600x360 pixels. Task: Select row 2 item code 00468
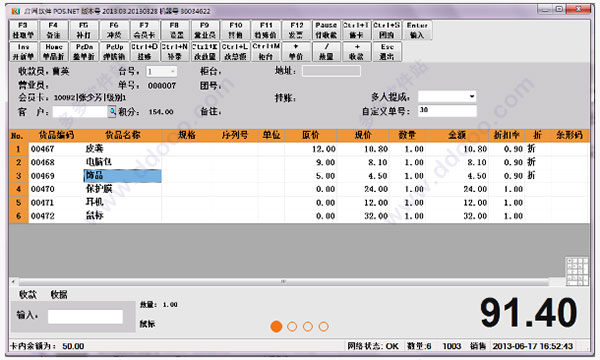tap(42, 162)
